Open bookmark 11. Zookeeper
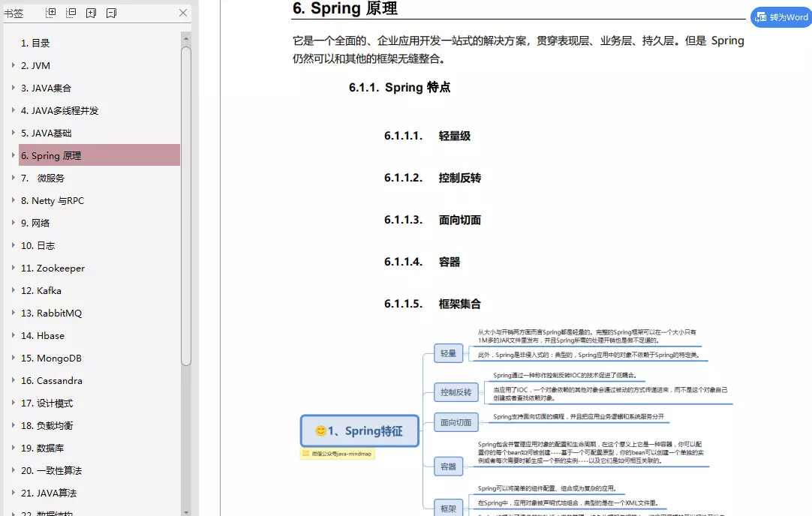This screenshot has width=812, height=516. [53, 268]
